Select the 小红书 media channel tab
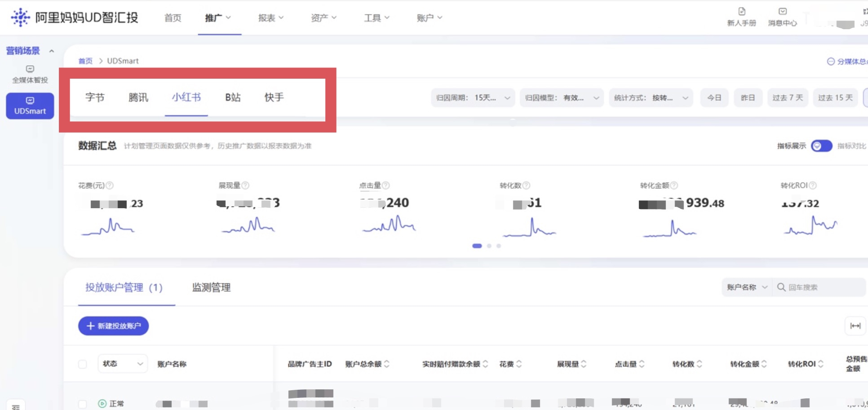Image resolution: width=868 pixels, height=410 pixels. coord(186,98)
